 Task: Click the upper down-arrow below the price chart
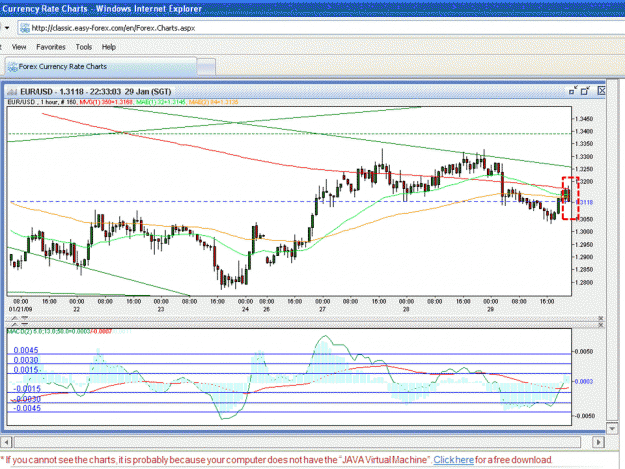tap(25, 318)
